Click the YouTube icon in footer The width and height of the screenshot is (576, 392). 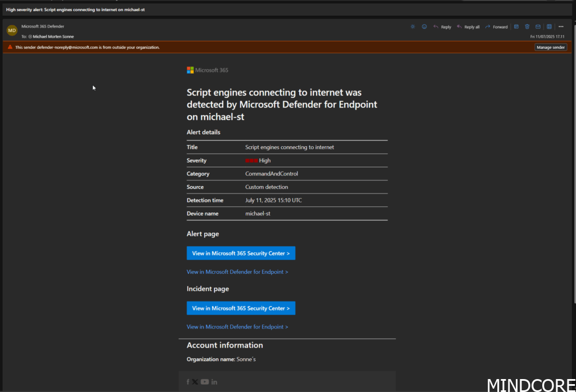(x=205, y=382)
